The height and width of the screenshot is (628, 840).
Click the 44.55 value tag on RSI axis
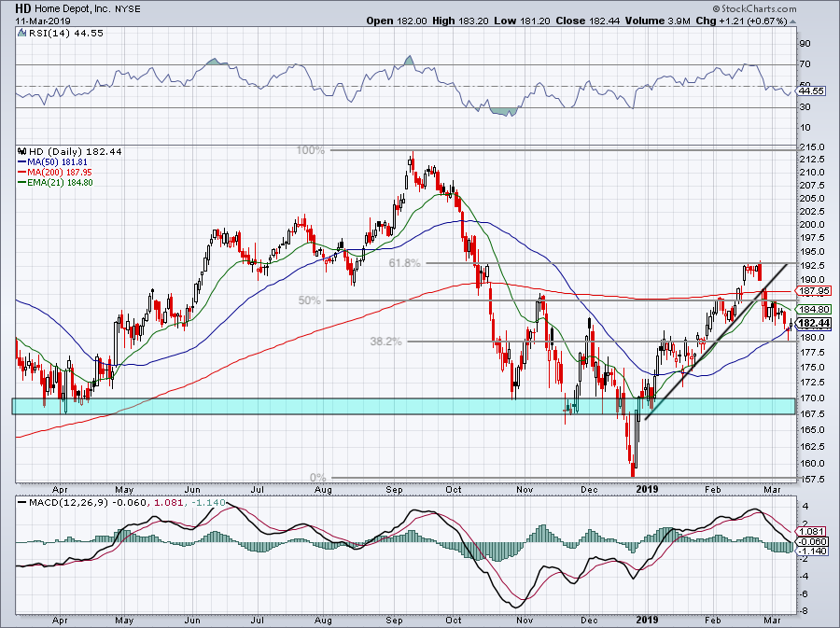[812, 91]
